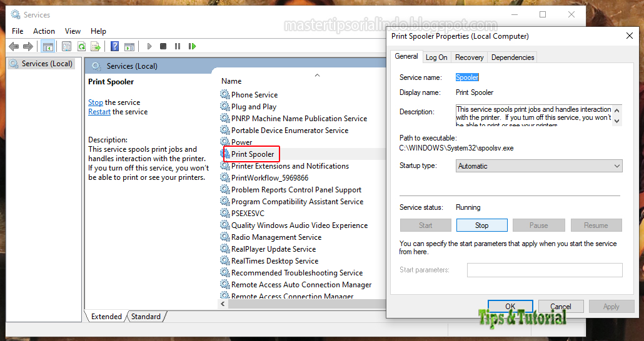Select Problem Reports Control Panel Support

[296, 190]
